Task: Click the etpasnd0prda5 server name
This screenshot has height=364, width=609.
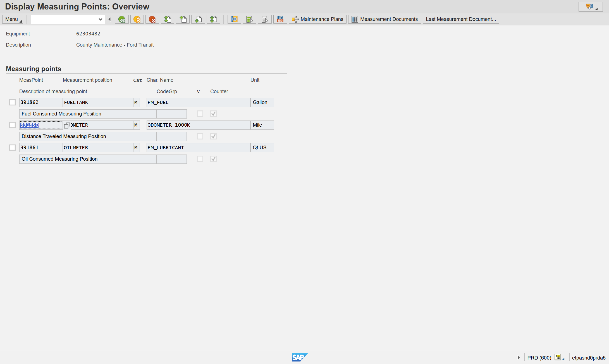Action: [x=589, y=358]
